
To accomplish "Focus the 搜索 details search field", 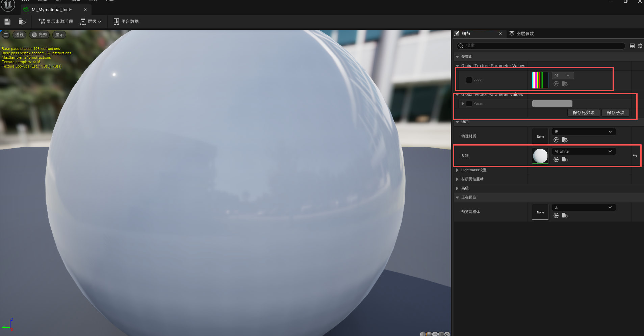I will click(541, 46).
